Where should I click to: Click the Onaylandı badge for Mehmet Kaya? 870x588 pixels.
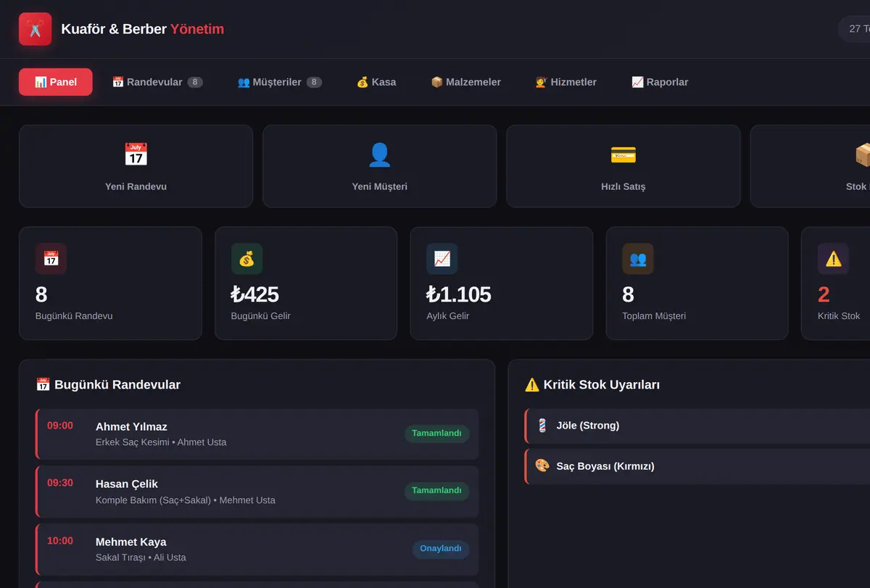441,549
